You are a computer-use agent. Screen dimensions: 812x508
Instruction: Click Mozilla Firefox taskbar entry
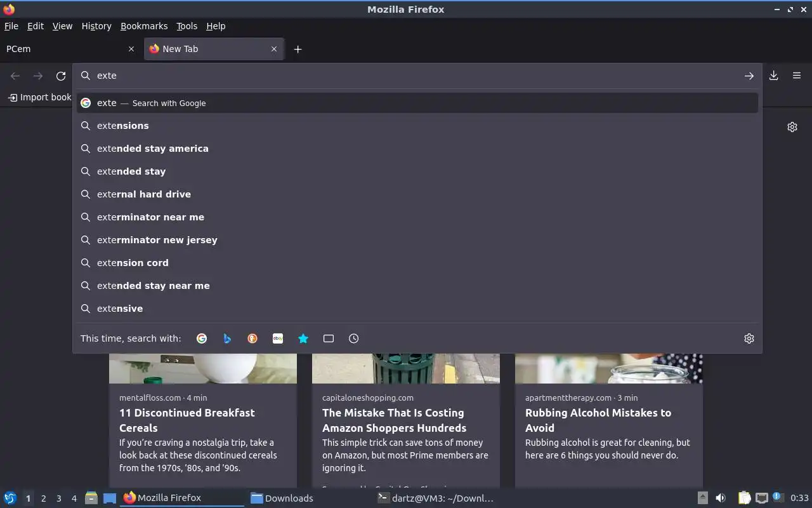pos(182,498)
